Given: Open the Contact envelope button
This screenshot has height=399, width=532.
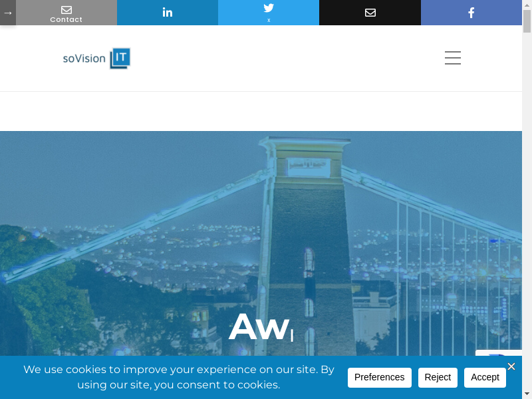Looking at the screenshot, I should coord(66,13).
